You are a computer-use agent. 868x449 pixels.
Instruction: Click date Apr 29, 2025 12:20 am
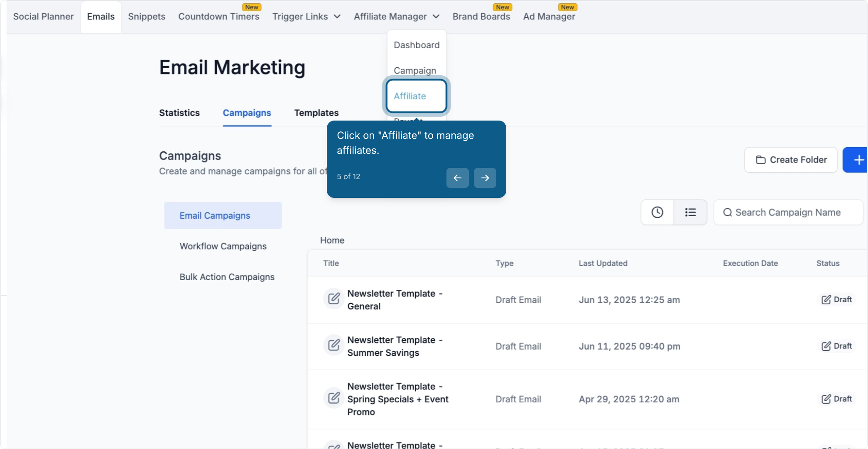click(x=629, y=399)
